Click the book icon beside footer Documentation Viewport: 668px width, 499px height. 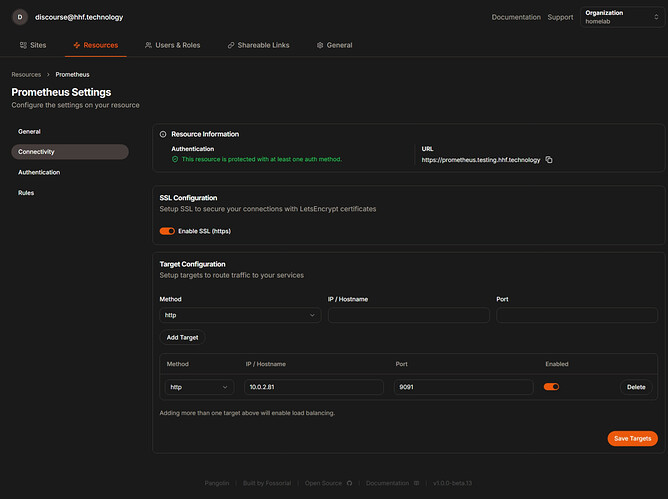coord(417,483)
